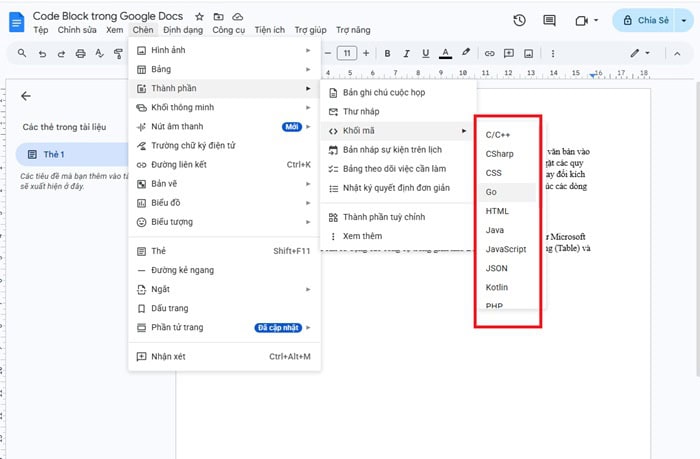Apply italic formatting
Image resolution: width=700 pixels, height=459 pixels.
[406, 54]
